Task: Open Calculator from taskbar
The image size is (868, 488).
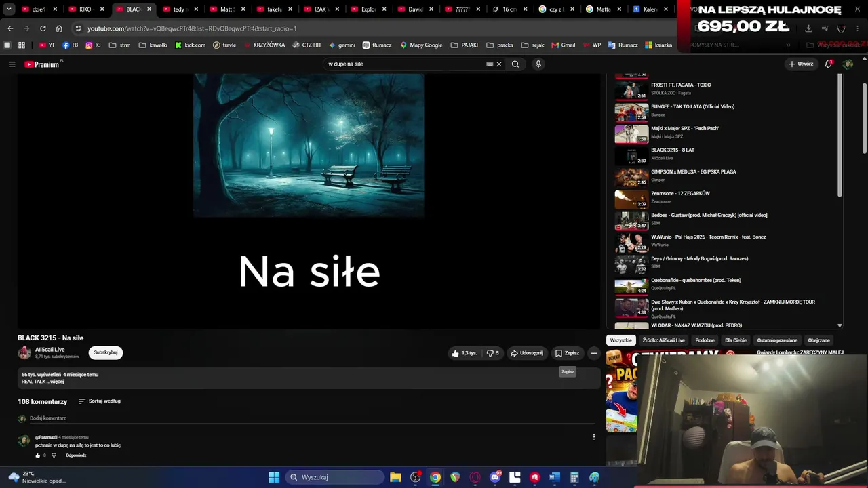Action: (574, 477)
